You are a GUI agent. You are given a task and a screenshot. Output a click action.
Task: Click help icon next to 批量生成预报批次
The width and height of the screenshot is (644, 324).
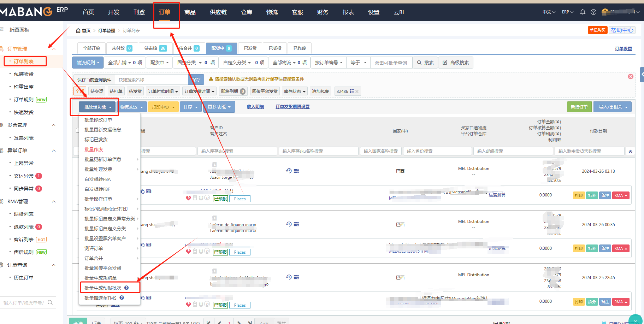(126, 288)
